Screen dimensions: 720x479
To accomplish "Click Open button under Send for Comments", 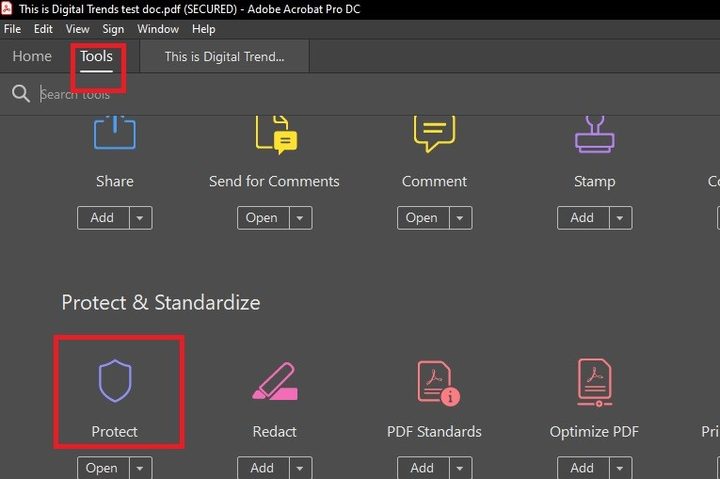I will pos(263,218).
